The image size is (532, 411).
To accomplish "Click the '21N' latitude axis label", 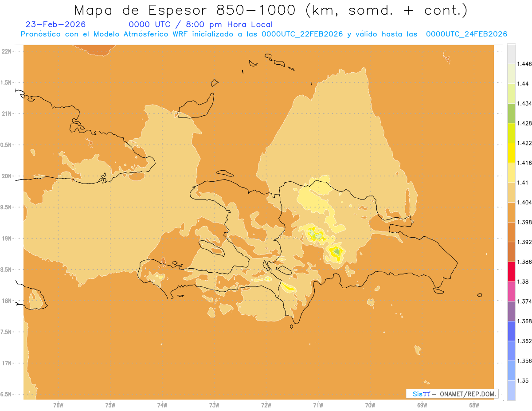I will point(6,114).
